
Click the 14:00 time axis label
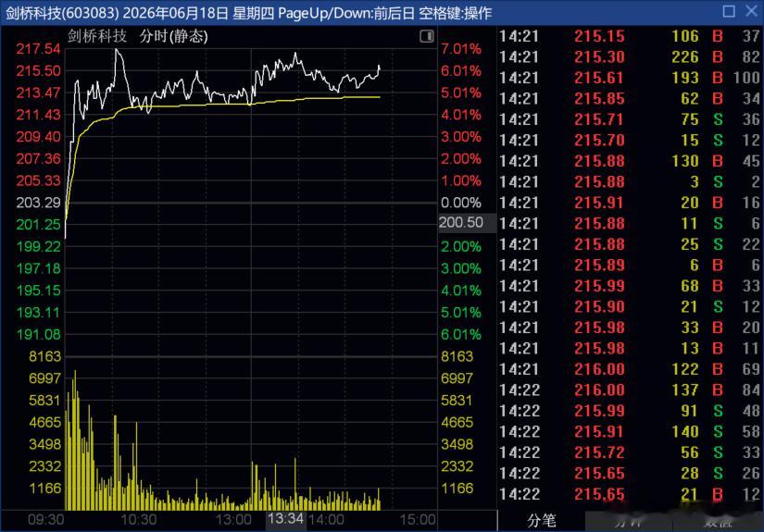coord(326,520)
